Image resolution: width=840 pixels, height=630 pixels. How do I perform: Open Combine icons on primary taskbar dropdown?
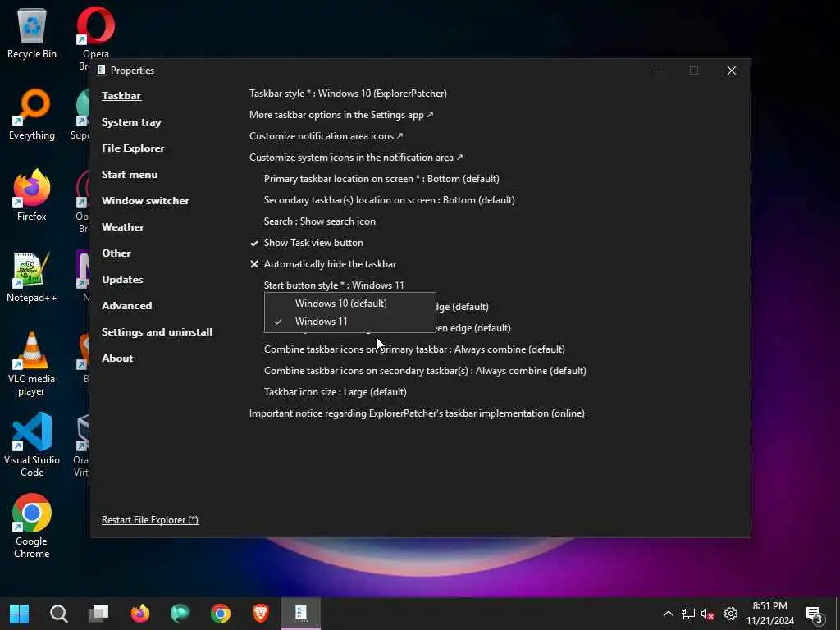click(414, 349)
